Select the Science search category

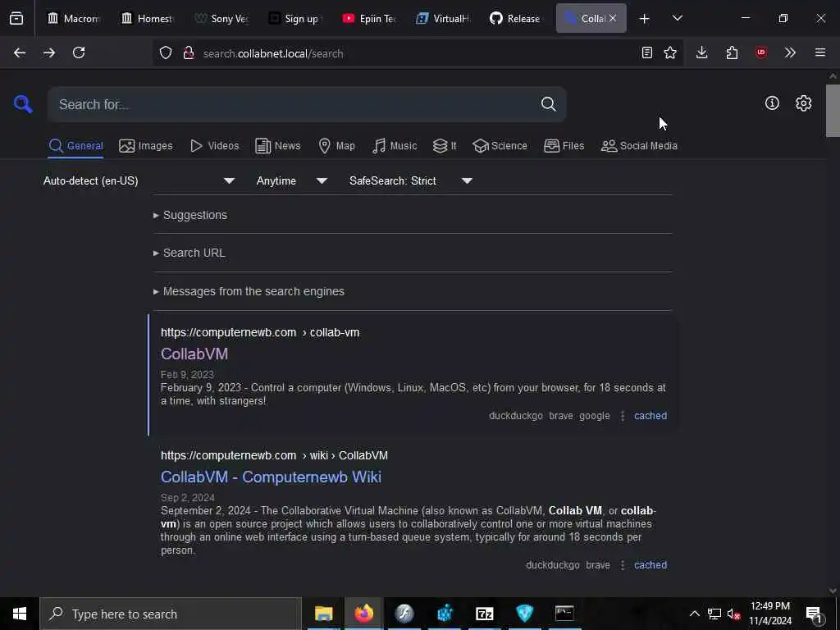[500, 146]
